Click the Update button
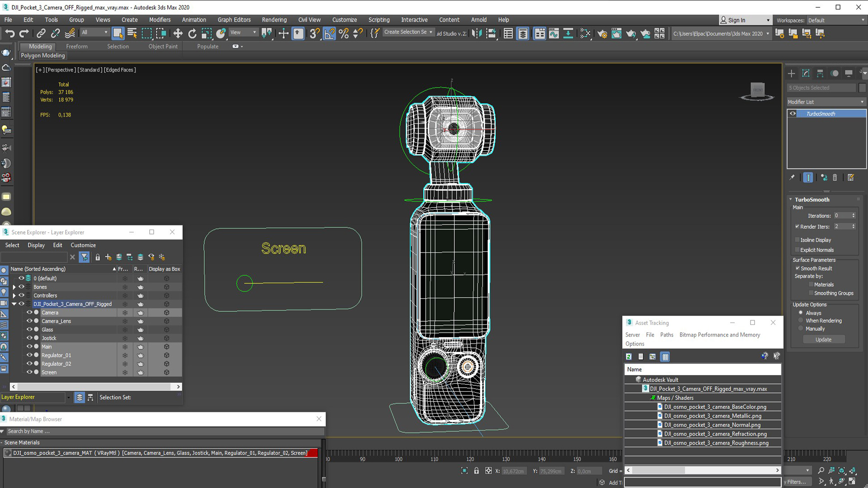This screenshot has height=488, width=868. (823, 340)
